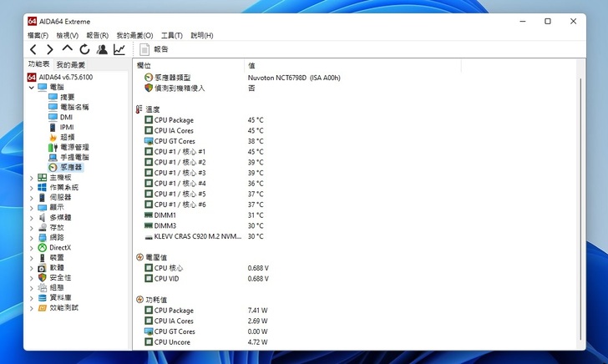Open the 檔案(F) menu

(x=38, y=35)
